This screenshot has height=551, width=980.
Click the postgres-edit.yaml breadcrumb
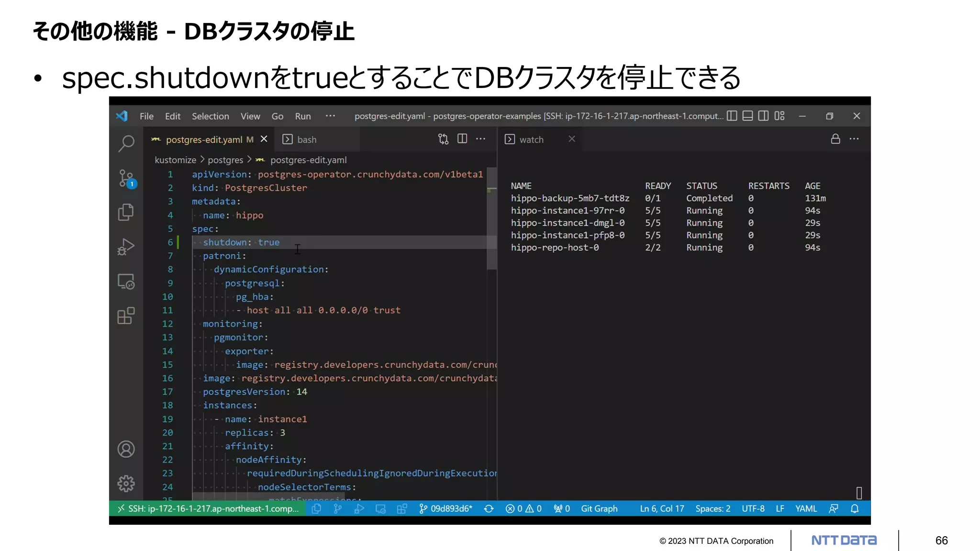click(308, 160)
